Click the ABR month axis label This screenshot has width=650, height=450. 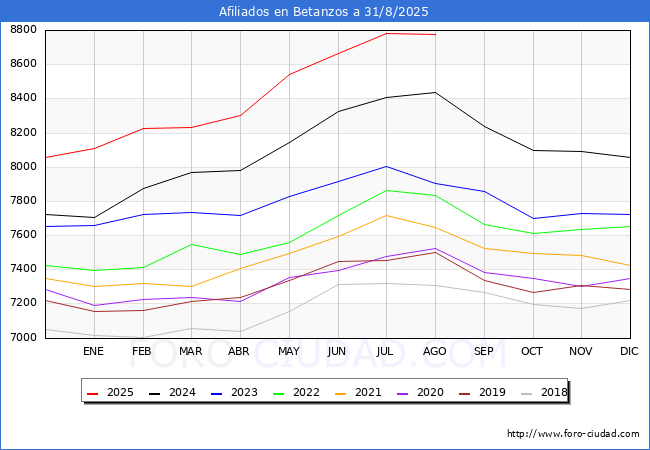click(x=239, y=351)
